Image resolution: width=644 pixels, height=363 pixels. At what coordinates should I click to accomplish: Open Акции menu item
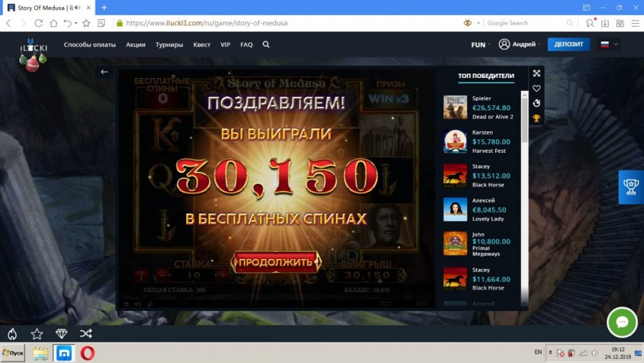tap(135, 44)
